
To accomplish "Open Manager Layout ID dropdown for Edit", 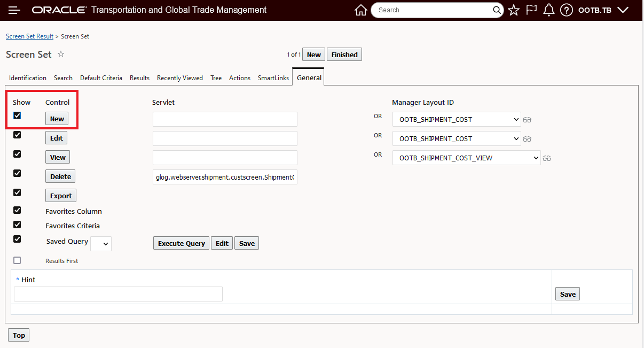I will [457, 138].
